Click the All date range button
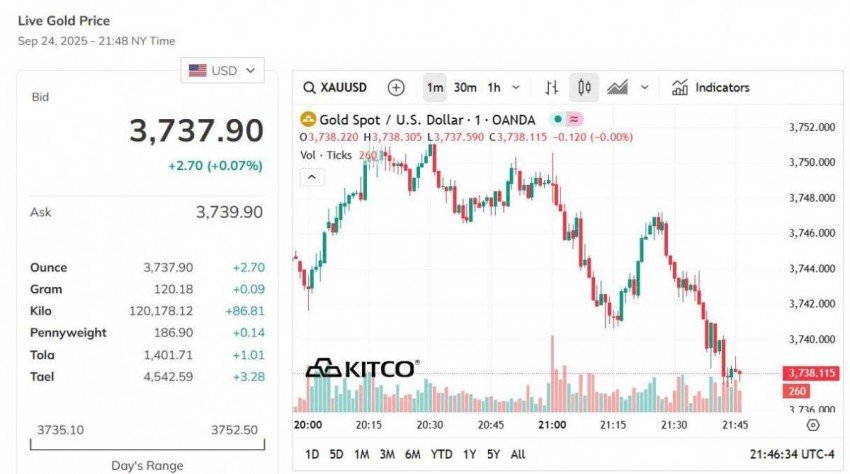 point(517,454)
